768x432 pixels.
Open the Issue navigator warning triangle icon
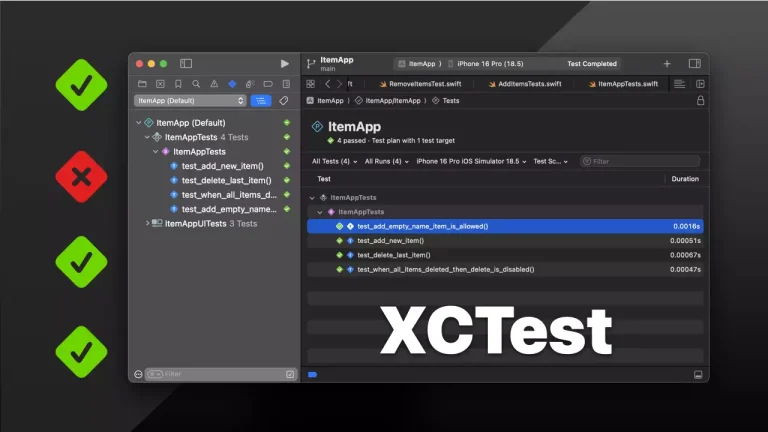coord(214,84)
